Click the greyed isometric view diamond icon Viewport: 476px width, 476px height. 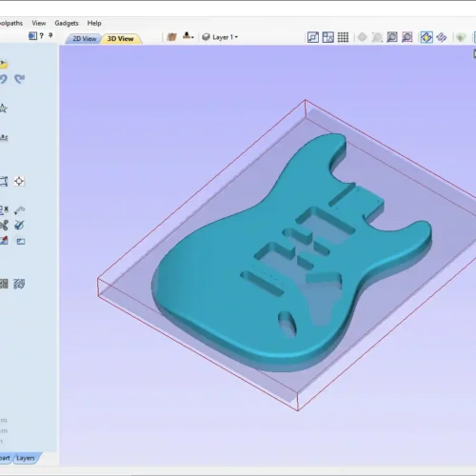[x=362, y=37]
